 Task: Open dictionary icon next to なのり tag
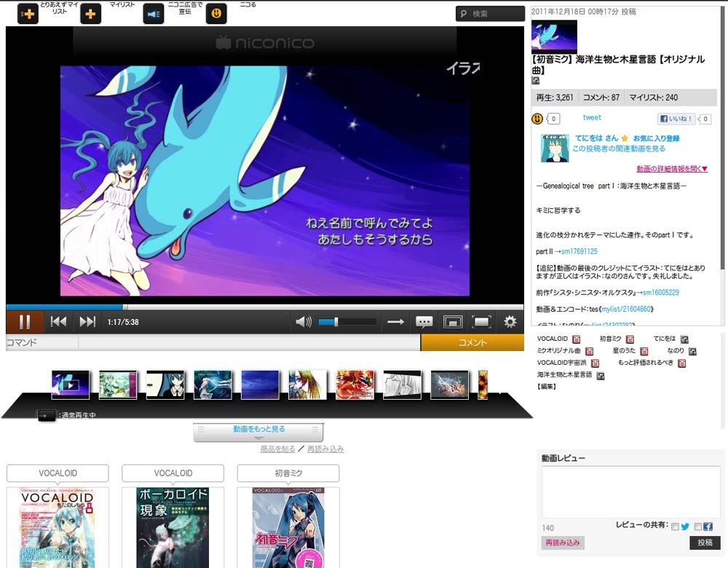click(x=692, y=351)
